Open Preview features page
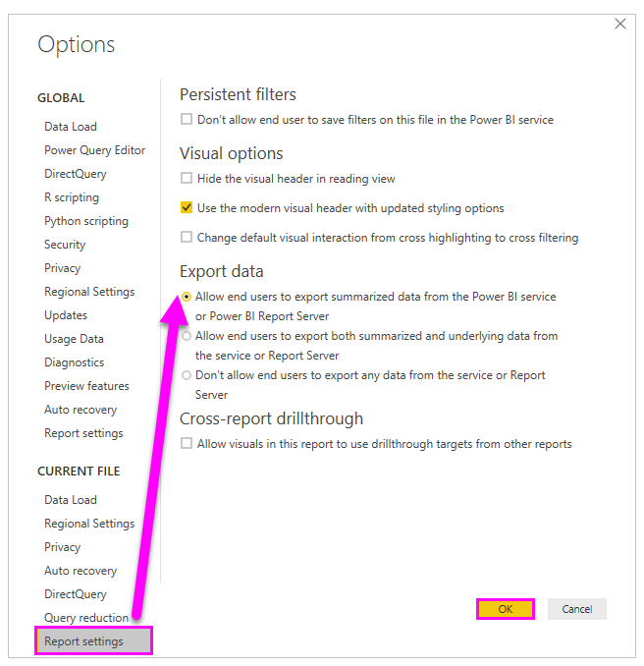 (86, 386)
